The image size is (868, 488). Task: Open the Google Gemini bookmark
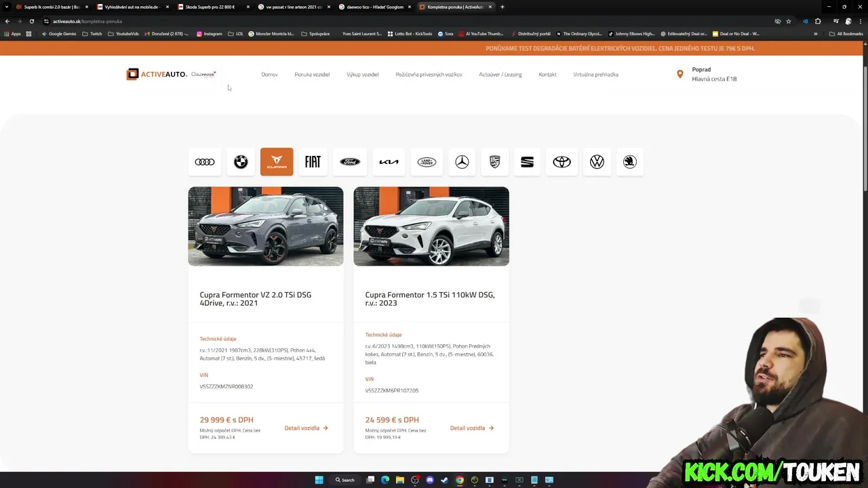[x=58, y=33]
